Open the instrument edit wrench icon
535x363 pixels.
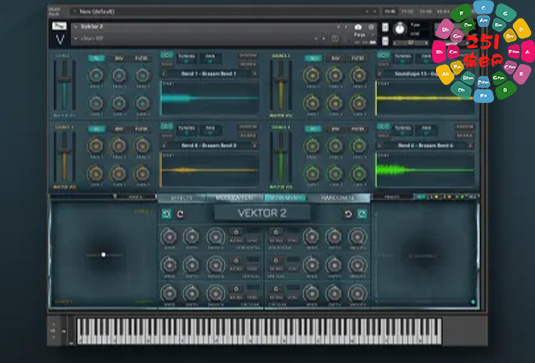click(59, 26)
